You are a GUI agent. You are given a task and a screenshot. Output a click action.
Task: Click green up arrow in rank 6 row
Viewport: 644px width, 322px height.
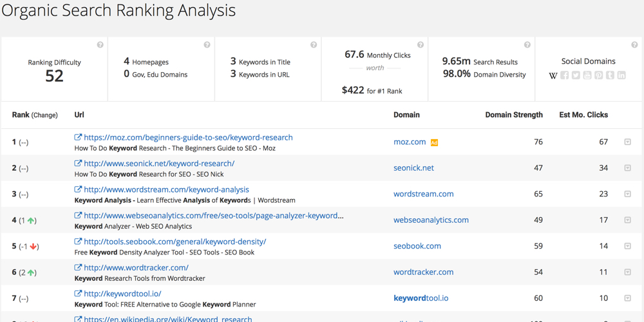(31, 272)
